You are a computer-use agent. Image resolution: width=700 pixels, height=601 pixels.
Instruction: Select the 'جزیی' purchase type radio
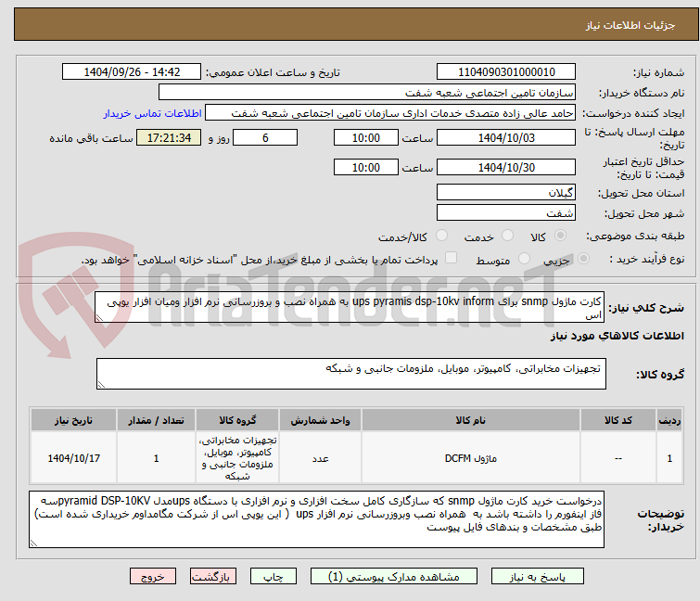(583, 259)
